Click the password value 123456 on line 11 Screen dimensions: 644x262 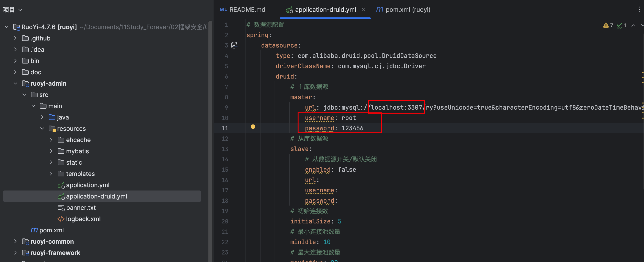(x=352, y=128)
